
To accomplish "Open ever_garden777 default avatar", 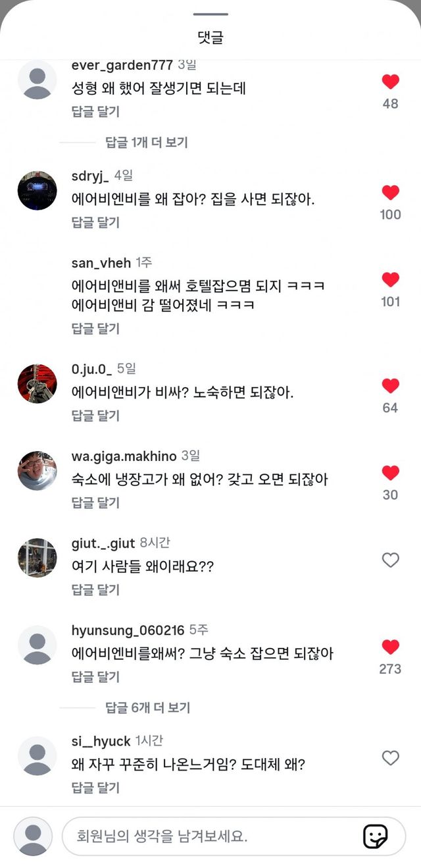I will point(37,80).
